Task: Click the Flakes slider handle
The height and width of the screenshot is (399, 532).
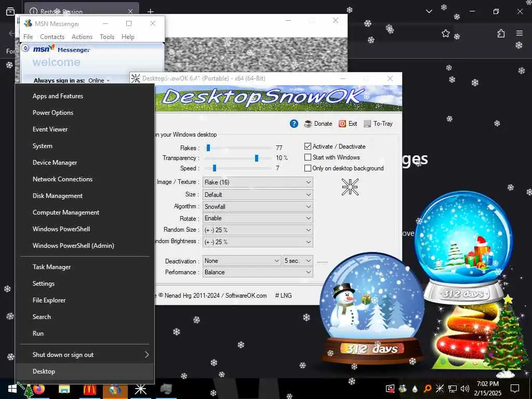Action: [208, 148]
